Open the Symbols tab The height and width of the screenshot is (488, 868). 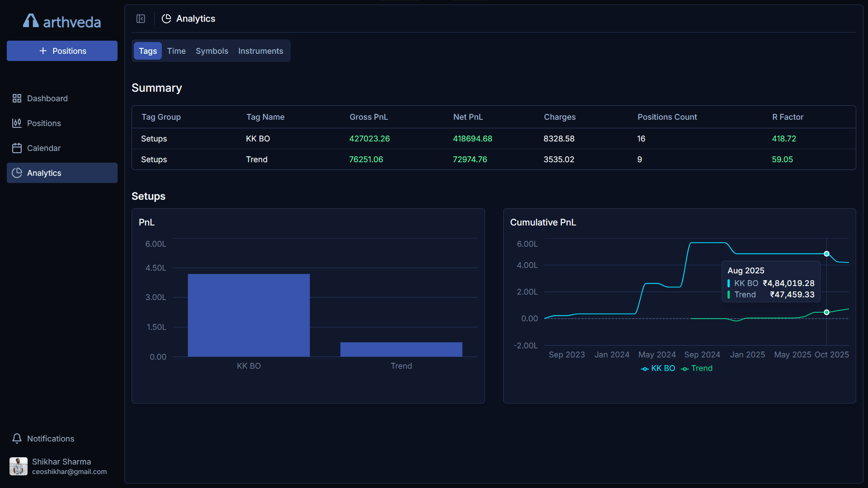212,51
